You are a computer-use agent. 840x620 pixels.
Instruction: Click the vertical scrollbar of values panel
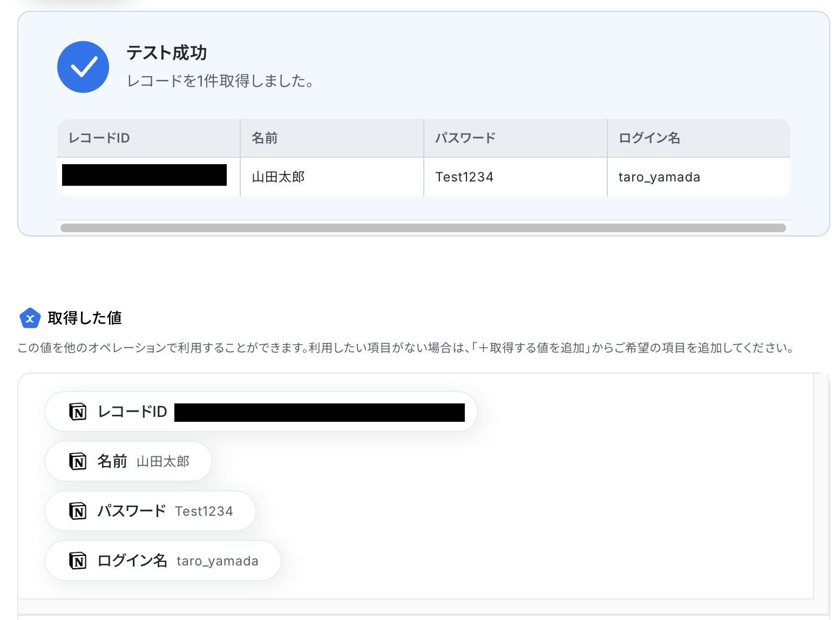[821, 486]
